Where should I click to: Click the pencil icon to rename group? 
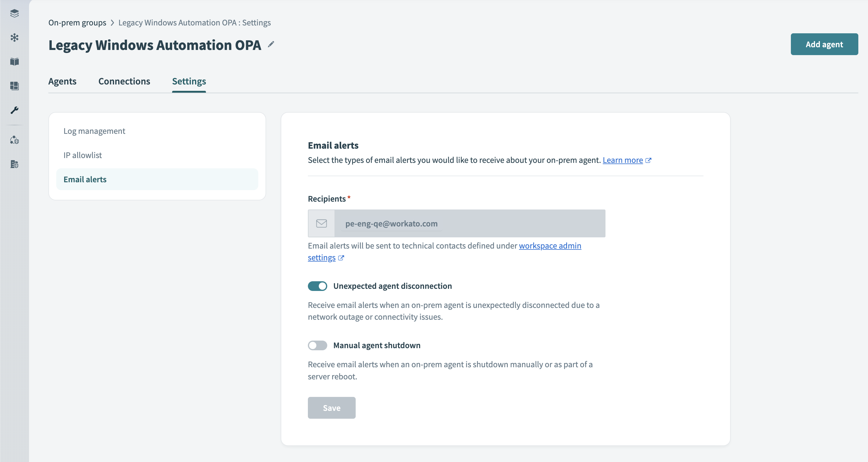point(271,45)
